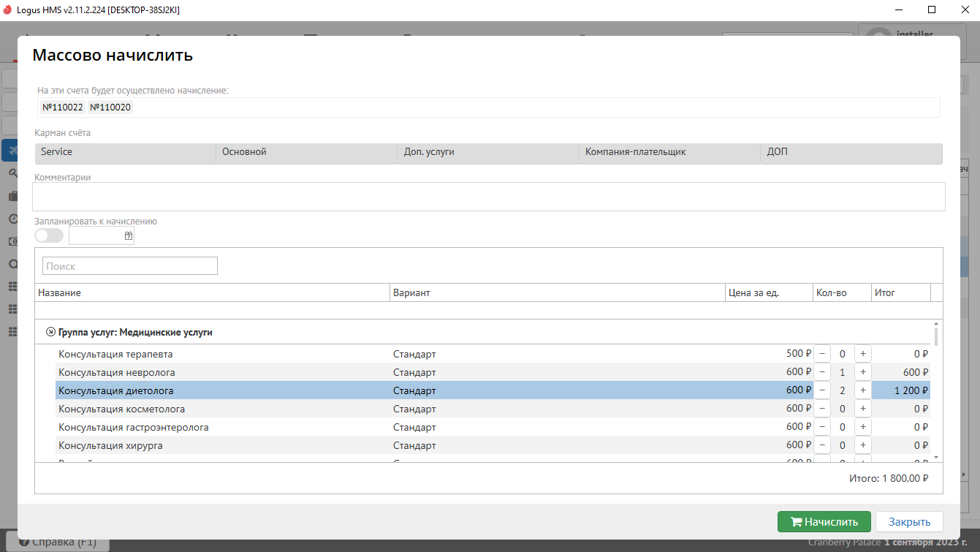Click the schedule date input field
980x552 pixels.
[x=96, y=236]
